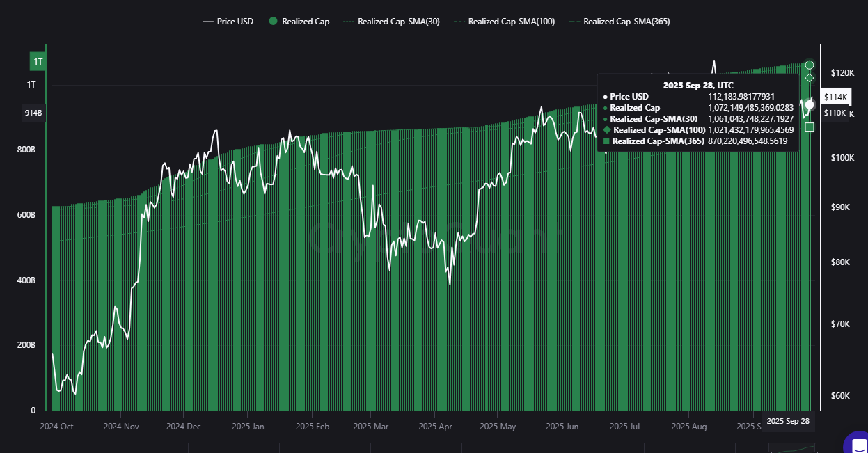The image size is (868, 453).
Task: Toggle Realized Cap-SMA(30) legend entry
Action: pyautogui.click(x=391, y=22)
